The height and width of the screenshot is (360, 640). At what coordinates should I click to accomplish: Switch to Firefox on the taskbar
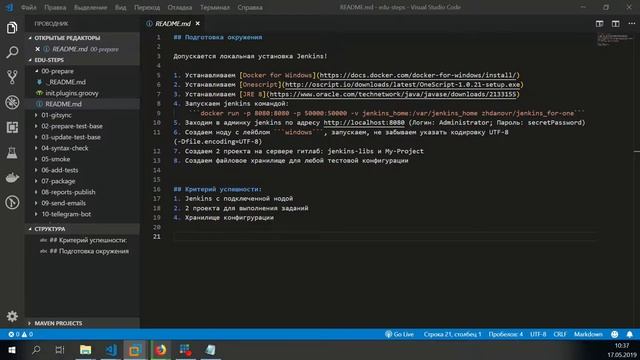(160, 350)
